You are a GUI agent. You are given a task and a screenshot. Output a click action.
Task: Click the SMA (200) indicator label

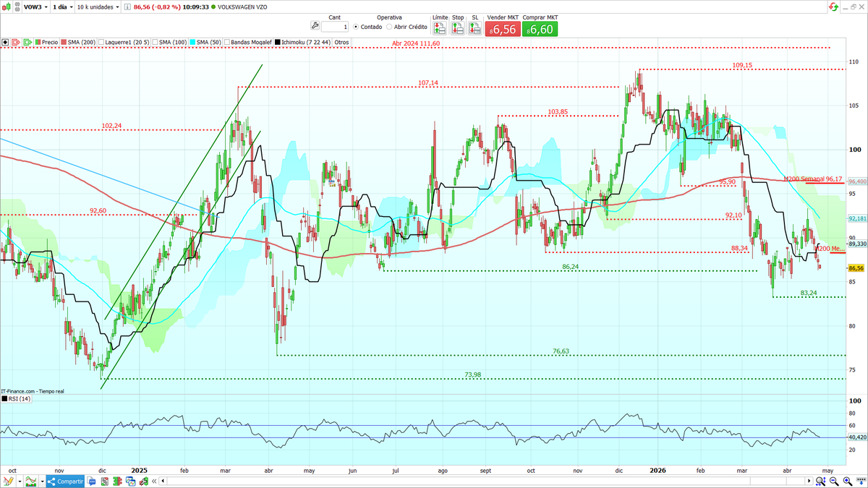[82, 43]
